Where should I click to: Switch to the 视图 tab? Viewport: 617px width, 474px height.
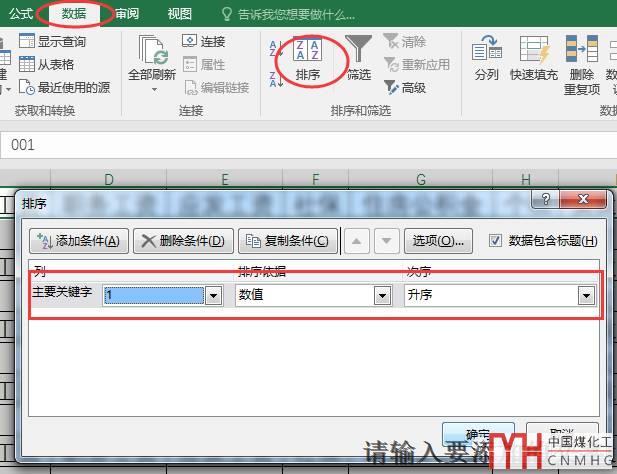179,14
